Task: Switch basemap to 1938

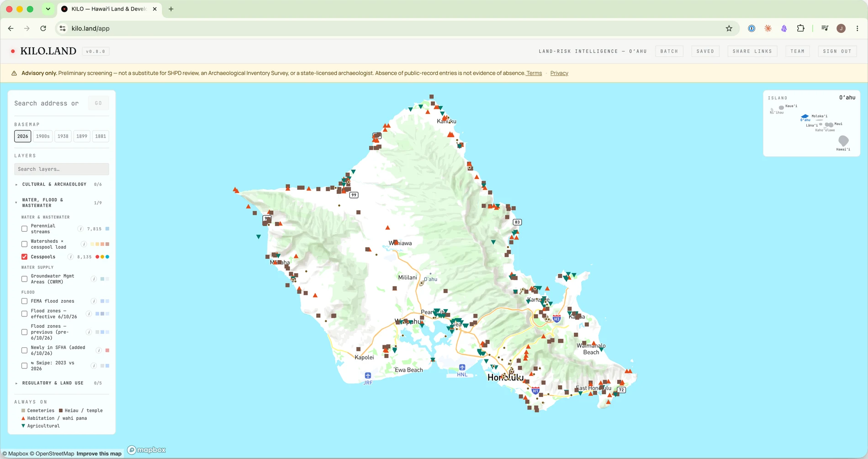Action: point(63,136)
